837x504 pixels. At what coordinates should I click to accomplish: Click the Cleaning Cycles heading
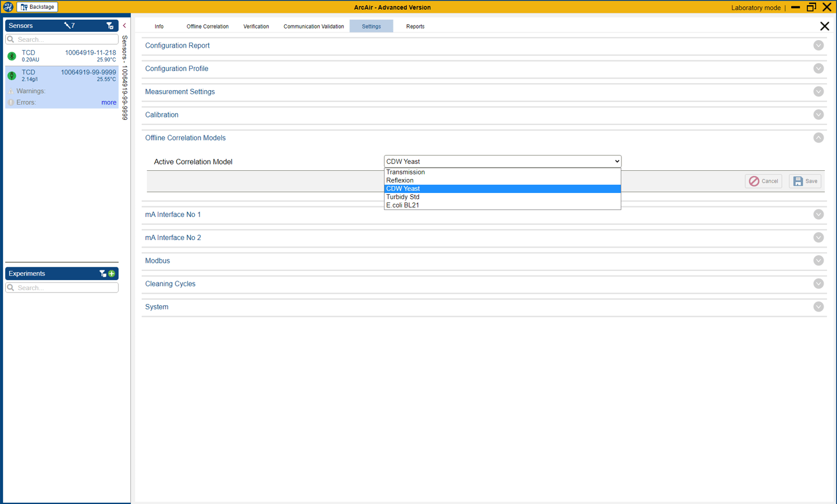[x=170, y=284]
